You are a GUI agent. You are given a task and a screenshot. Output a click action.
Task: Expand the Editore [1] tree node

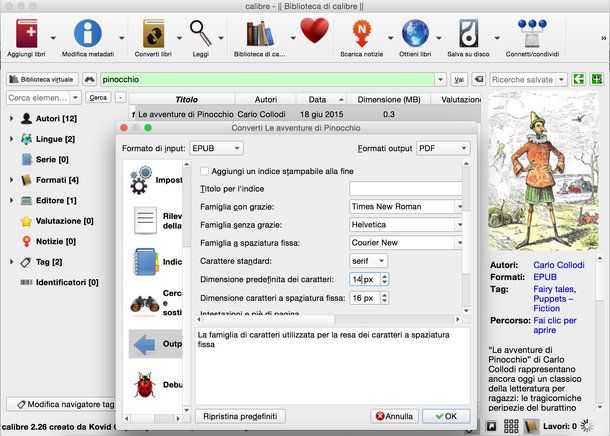point(11,200)
